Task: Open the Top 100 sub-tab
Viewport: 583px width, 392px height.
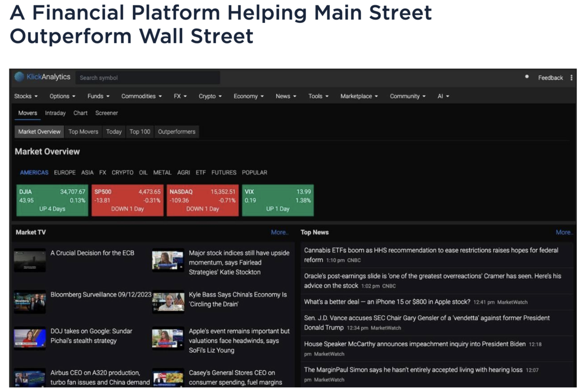Action: pyautogui.click(x=140, y=132)
